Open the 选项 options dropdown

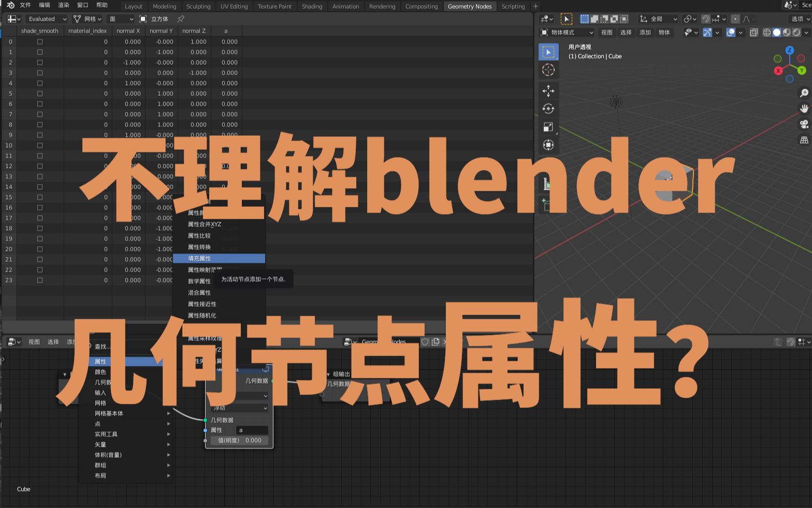pos(800,19)
